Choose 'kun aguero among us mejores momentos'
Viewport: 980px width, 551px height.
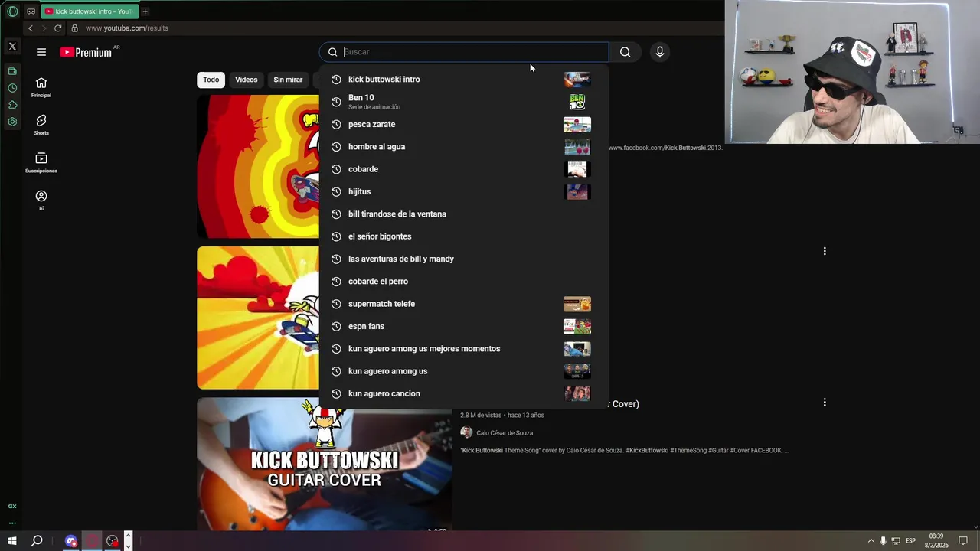tap(463, 349)
